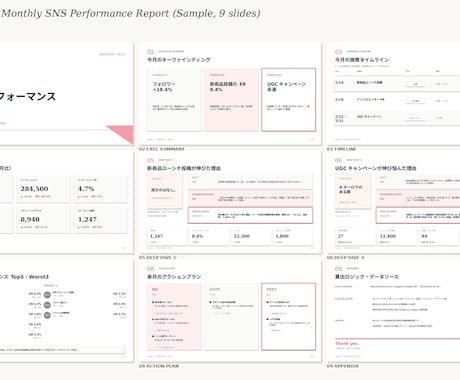Open the 02 executive summary slide thumbnail
Viewport: 460px width, 380px height.
coord(230,94)
